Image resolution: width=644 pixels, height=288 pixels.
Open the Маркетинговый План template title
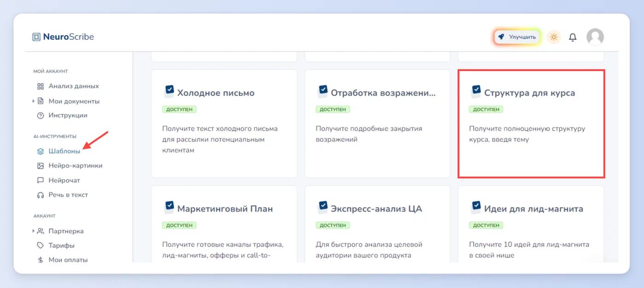click(225, 209)
